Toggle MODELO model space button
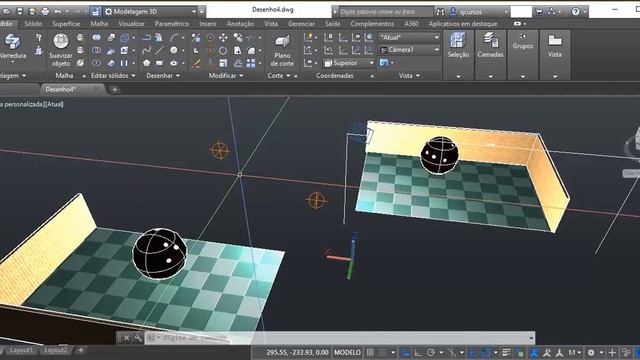The image size is (640, 360). point(347,352)
